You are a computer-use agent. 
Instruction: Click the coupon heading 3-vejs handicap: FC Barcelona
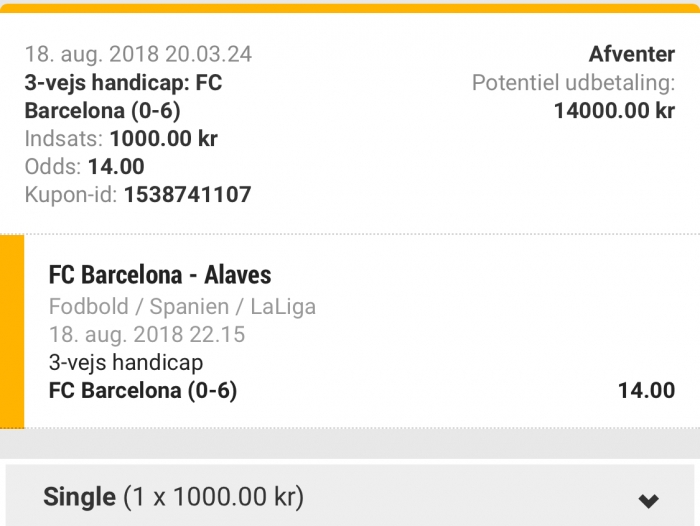123,96
